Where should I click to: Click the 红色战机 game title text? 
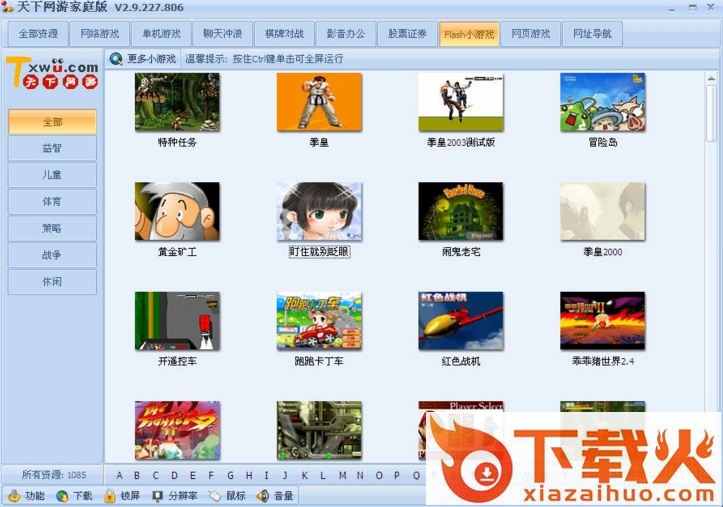coord(461,361)
